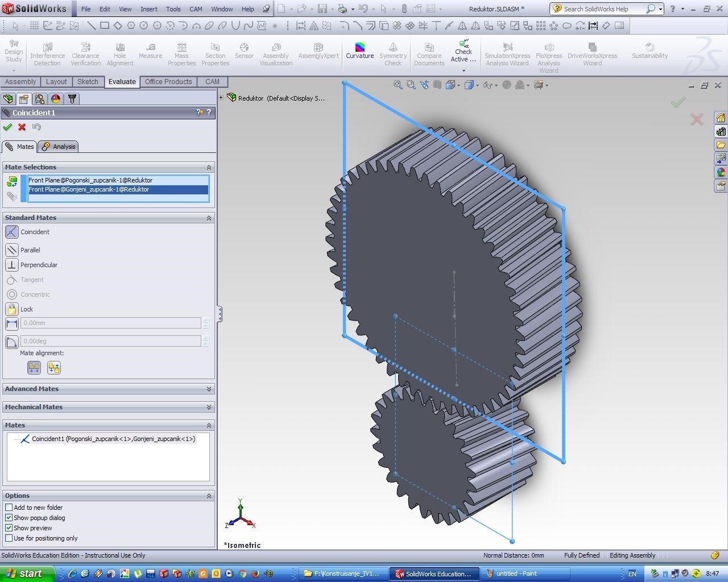This screenshot has height=582, width=728.
Task: Open the Appearances tab in task pane
Action: [x=721, y=172]
